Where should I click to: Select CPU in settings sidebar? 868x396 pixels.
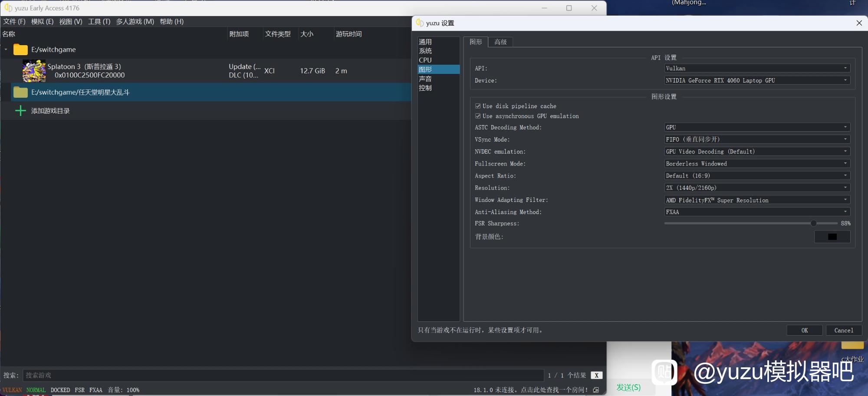438,60
